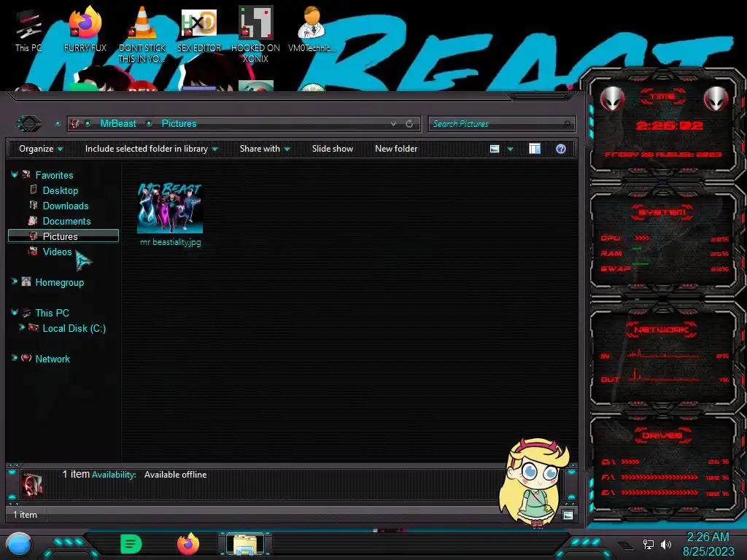Click the volume speaker tray icon
747x560 pixels.
[666, 544]
